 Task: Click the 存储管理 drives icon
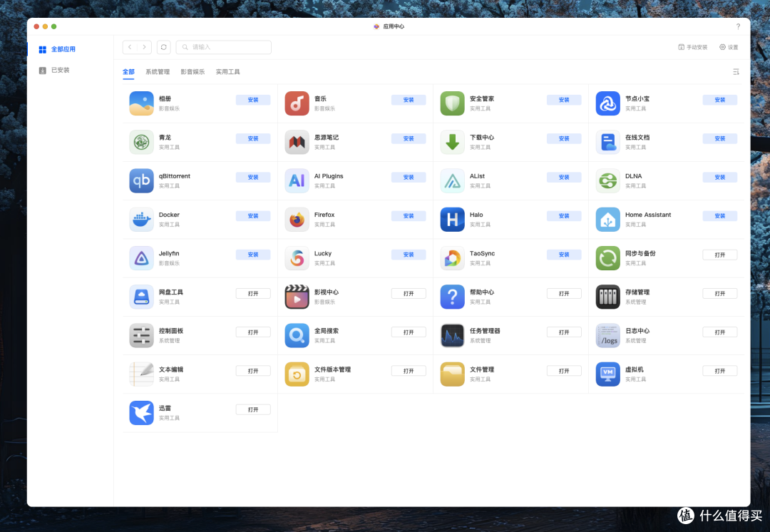click(x=608, y=297)
